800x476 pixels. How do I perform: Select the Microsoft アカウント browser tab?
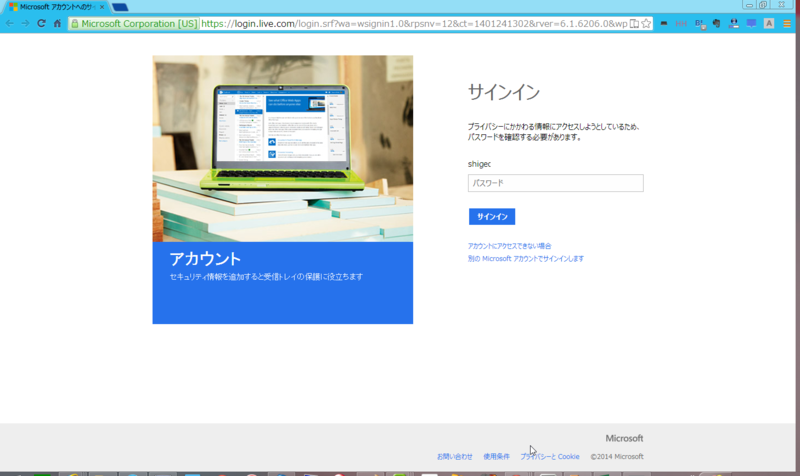[x=55, y=7]
